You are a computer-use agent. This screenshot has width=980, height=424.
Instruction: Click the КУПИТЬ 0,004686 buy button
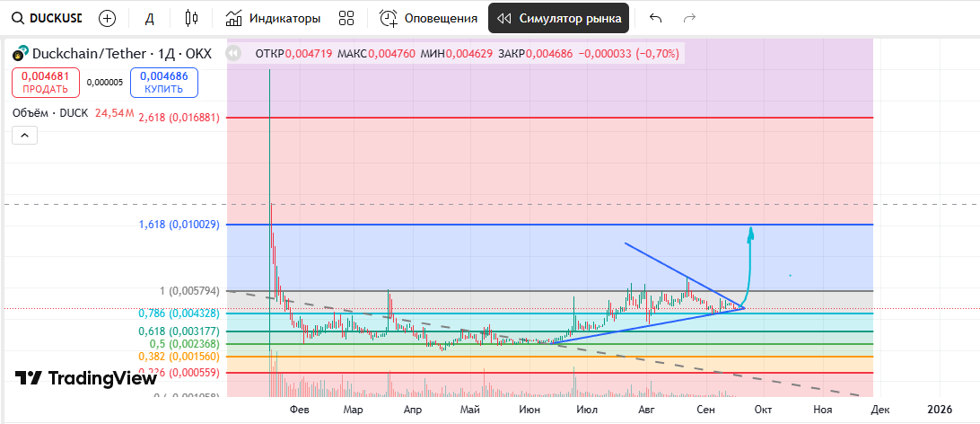pos(163,83)
